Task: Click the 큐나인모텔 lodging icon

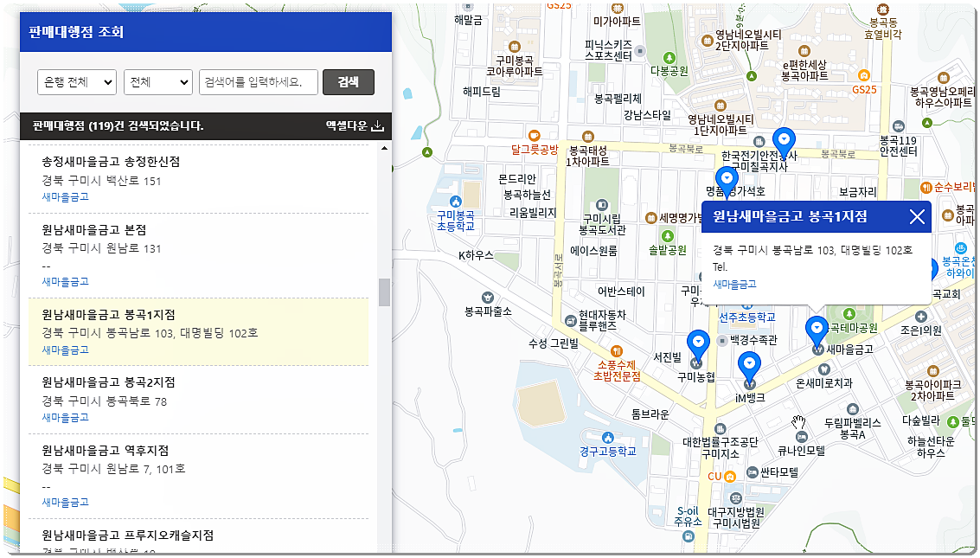Action: [x=801, y=437]
